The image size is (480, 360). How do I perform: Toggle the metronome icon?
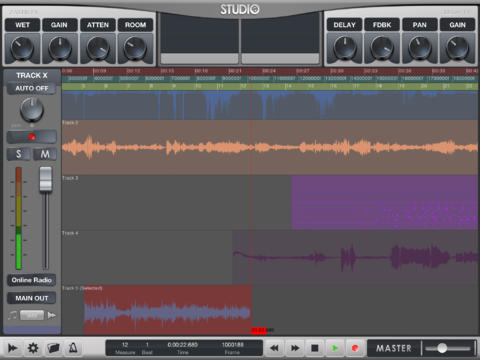[73, 348]
